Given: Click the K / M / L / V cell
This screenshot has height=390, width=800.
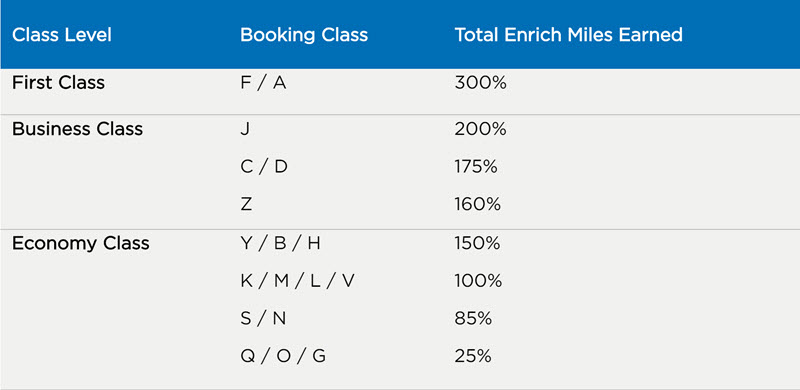Looking at the screenshot, I should pos(297,281).
